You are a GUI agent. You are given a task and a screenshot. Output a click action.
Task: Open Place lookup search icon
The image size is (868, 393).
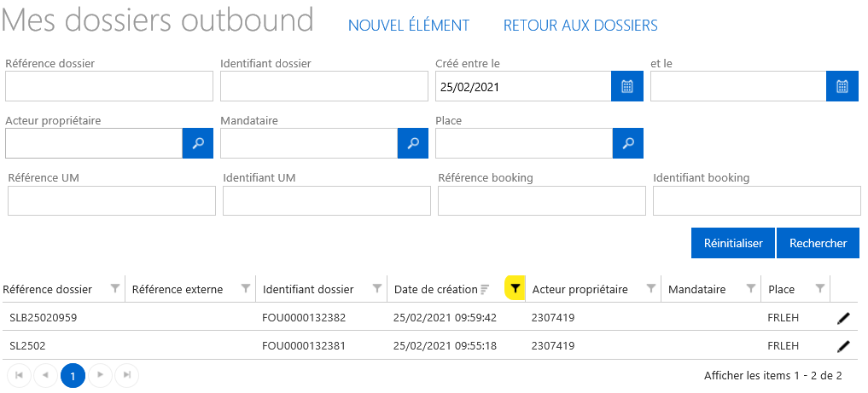pos(627,143)
